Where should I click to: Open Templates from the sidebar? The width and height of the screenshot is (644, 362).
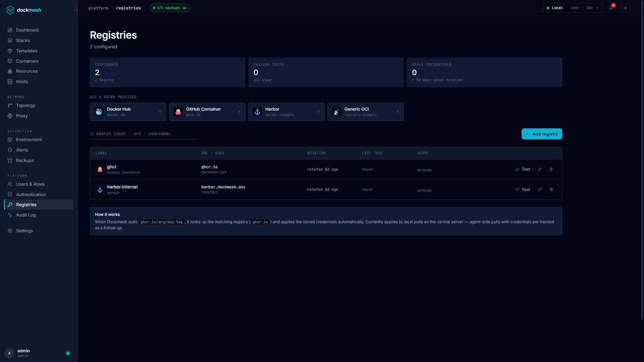point(39,51)
